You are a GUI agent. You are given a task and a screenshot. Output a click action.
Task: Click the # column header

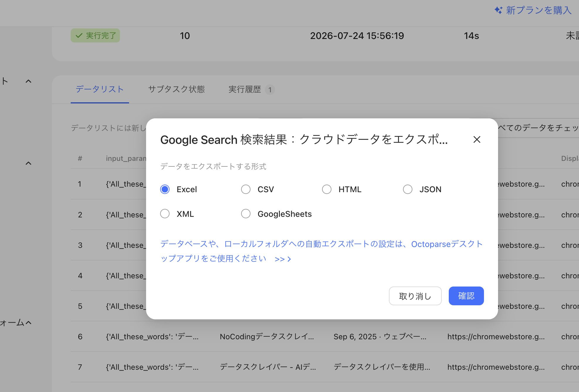tap(80, 158)
